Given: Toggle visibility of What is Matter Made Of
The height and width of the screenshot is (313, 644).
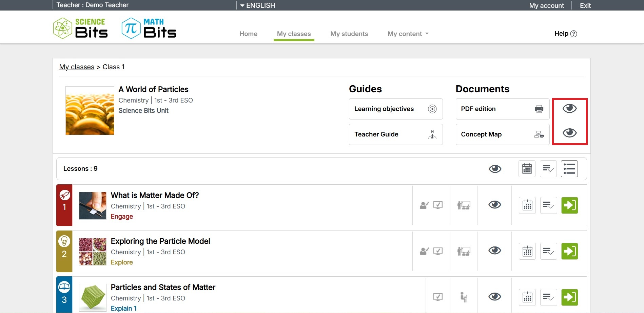Looking at the screenshot, I should coord(494,205).
